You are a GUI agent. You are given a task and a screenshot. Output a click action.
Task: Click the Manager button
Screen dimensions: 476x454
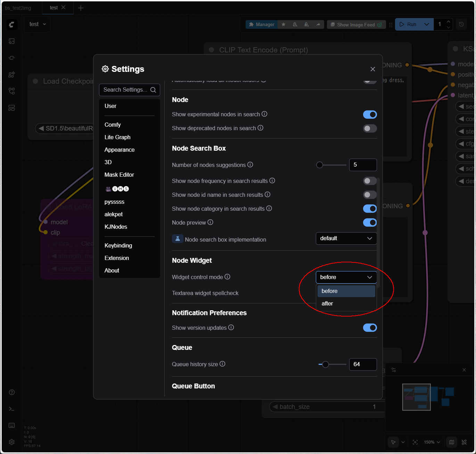click(x=262, y=25)
